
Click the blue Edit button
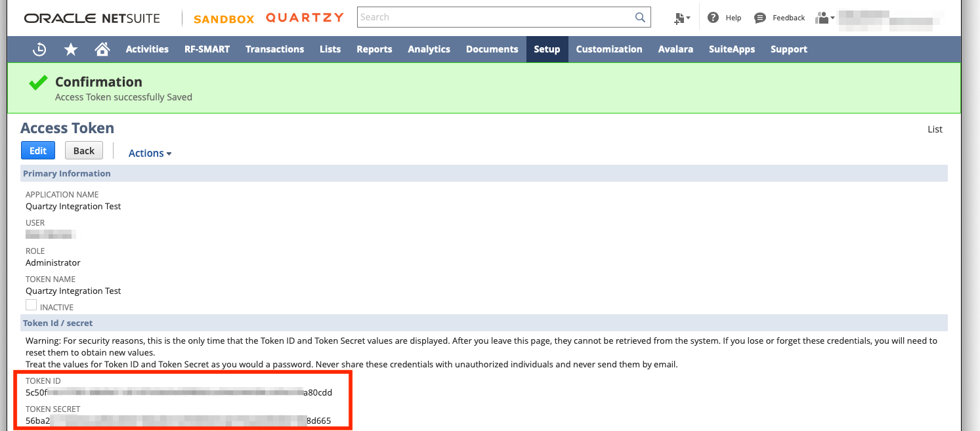[38, 150]
